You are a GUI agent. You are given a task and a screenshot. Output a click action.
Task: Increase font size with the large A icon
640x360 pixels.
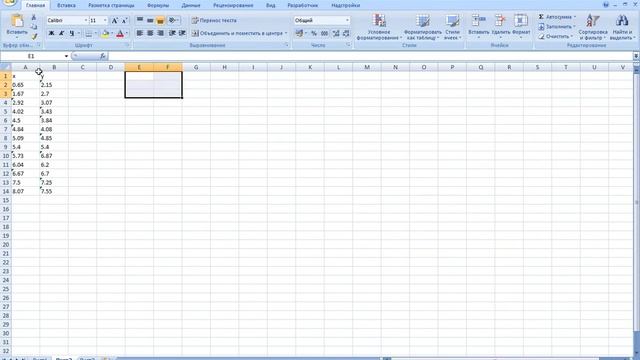click(115, 20)
